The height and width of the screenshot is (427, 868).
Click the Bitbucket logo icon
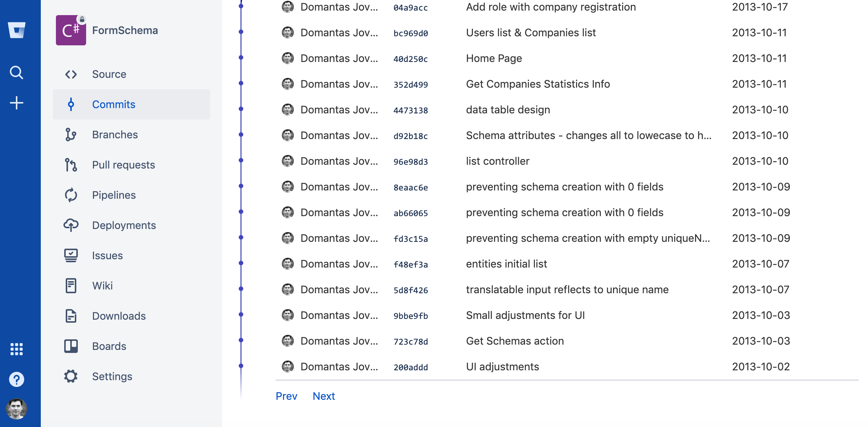coord(17,30)
